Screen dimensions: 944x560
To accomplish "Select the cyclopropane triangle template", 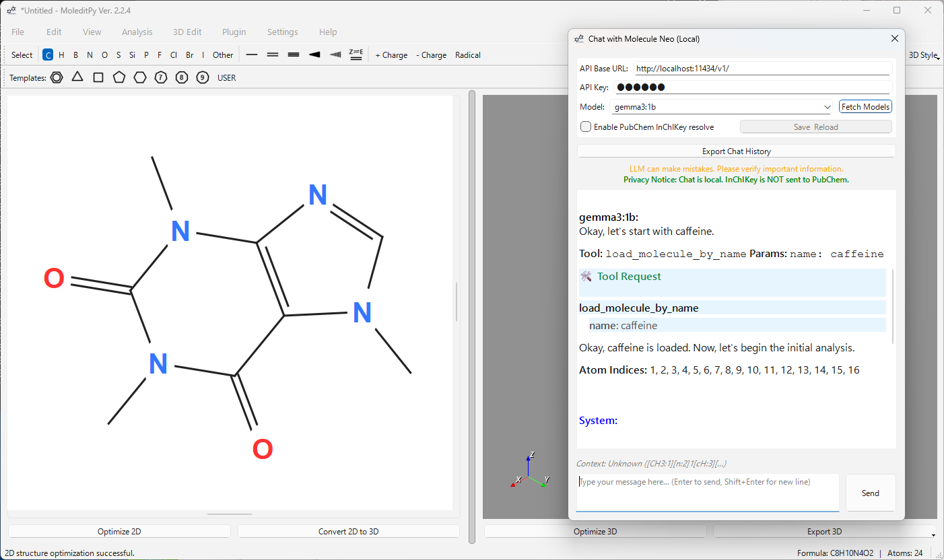I will click(77, 77).
